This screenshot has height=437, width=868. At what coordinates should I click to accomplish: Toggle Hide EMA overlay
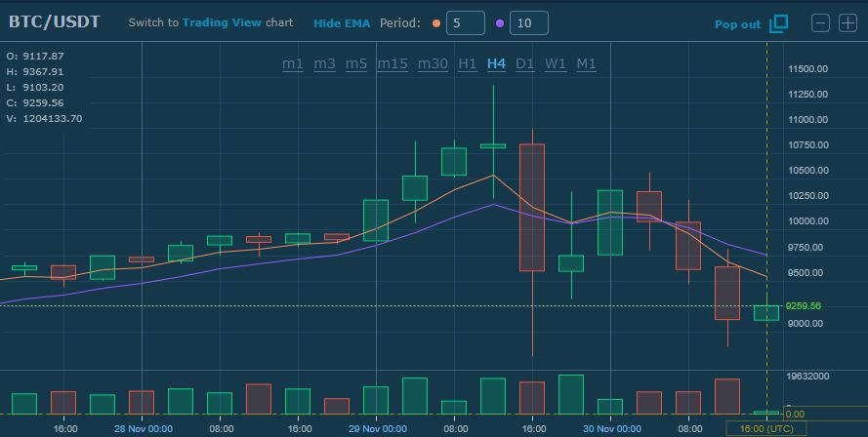tap(342, 23)
